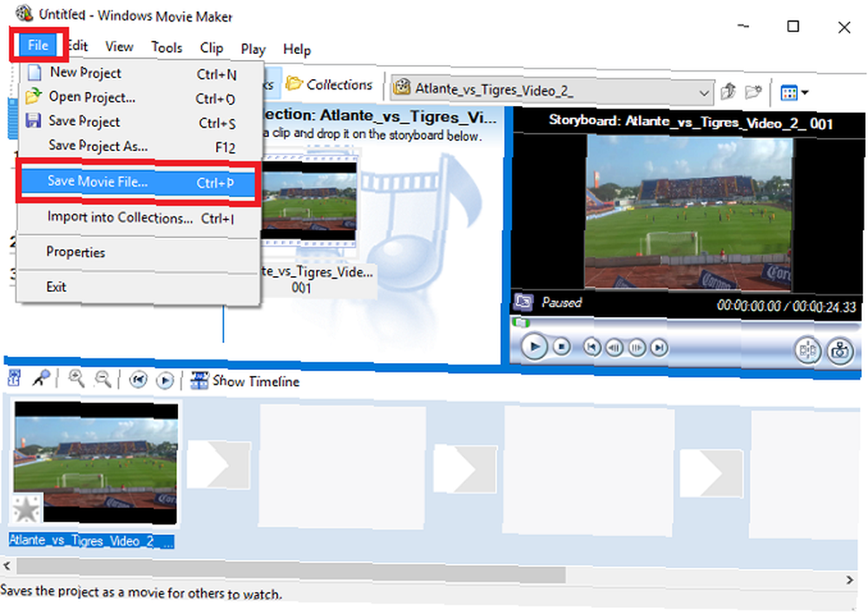Click Import into Collections... entry

pyautogui.click(x=140, y=218)
